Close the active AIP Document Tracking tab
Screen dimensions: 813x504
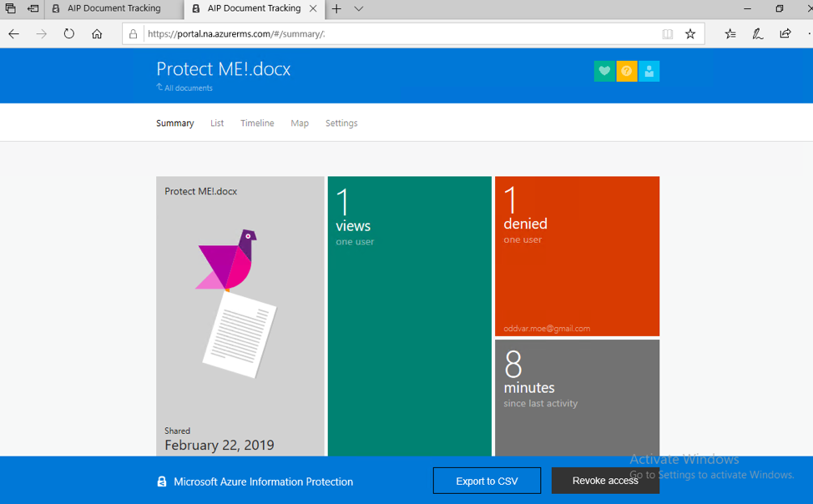click(x=313, y=8)
